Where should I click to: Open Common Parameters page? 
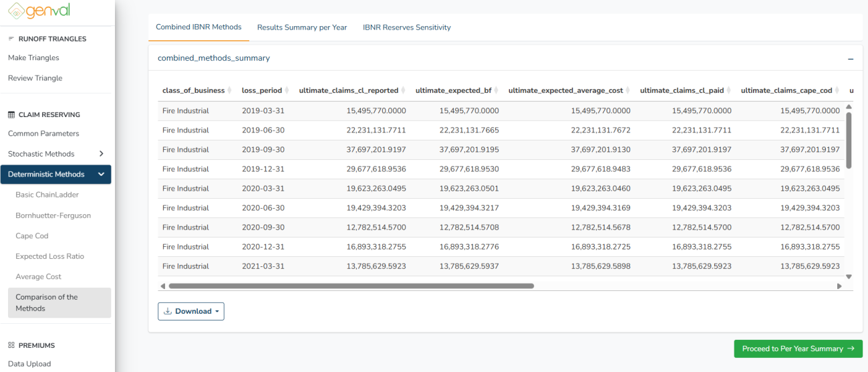pos(43,134)
